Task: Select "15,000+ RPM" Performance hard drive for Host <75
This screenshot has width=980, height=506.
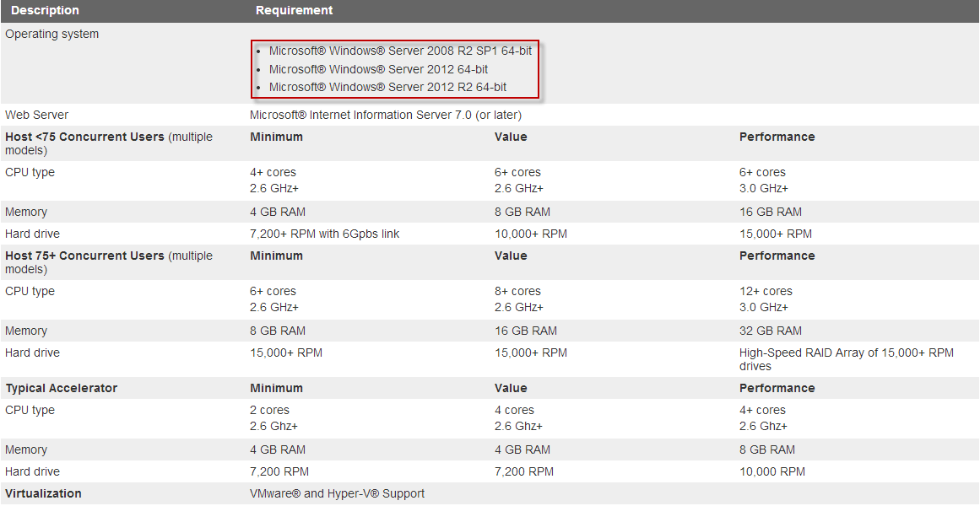Action: [x=776, y=234]
